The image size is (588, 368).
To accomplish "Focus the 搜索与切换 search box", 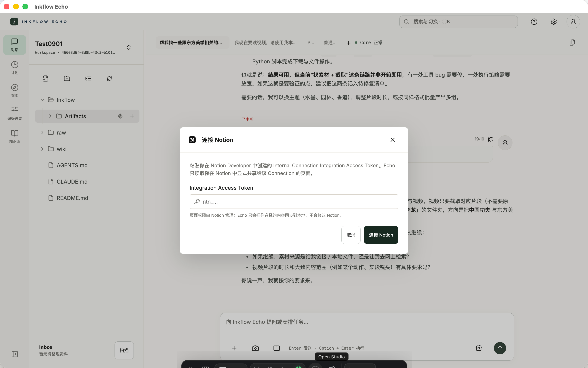I will (458, 22).
